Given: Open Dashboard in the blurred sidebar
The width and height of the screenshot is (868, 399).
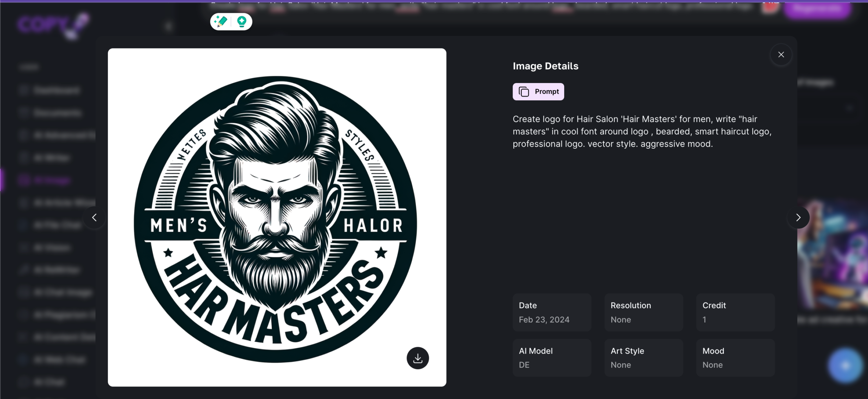Looking at the screenshot, I should tap(56, 90).
